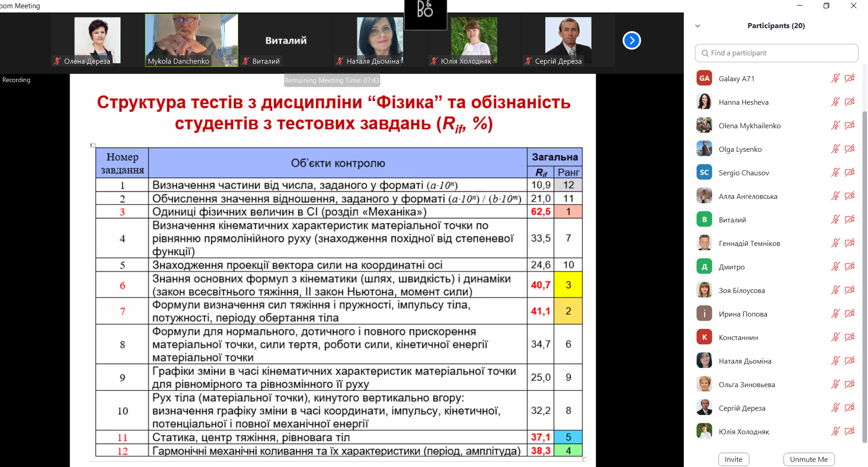Click video-off icon for Дмитро

[x=850, y=267]
